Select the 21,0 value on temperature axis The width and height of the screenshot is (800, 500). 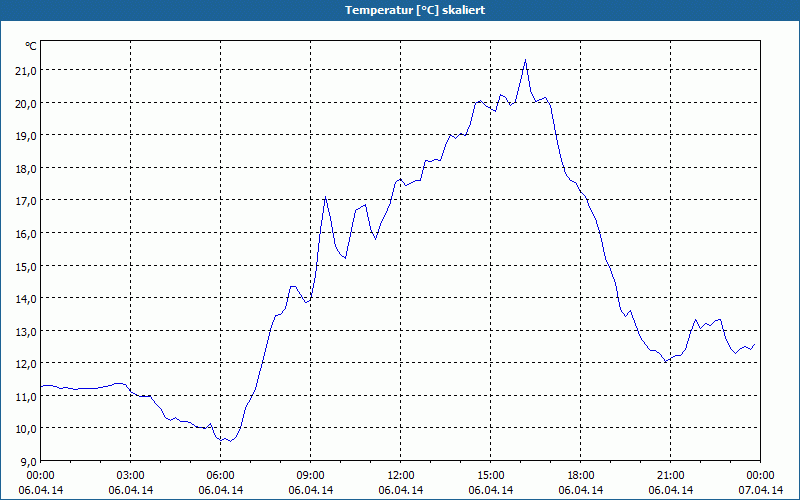26,71
